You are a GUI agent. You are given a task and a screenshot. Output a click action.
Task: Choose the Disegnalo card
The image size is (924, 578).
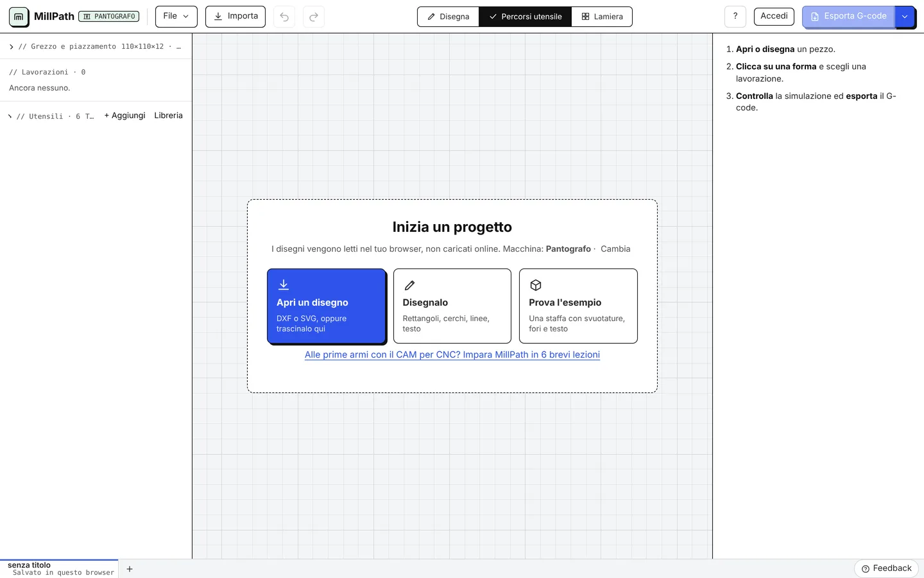tap(452, 306)
